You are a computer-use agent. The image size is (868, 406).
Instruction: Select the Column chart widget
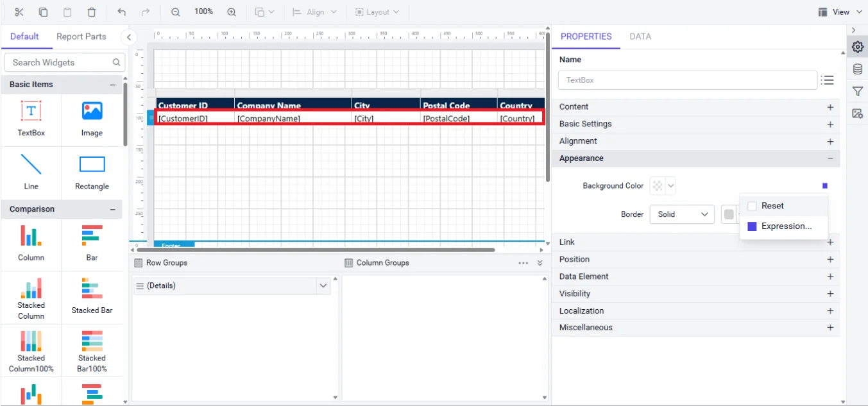[x=31, y=243]
